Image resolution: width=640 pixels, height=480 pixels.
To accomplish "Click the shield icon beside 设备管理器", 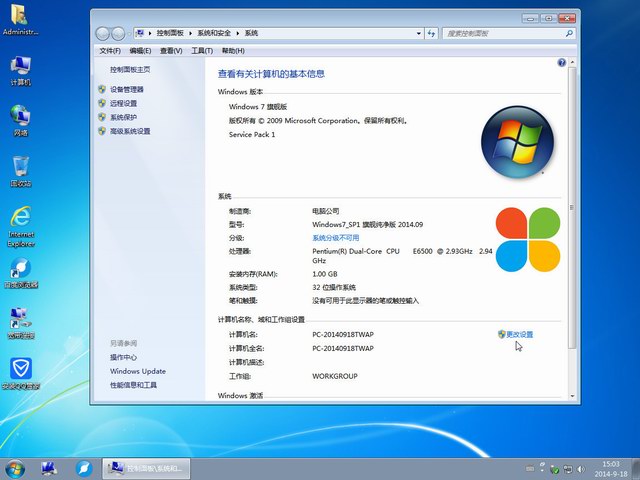I will click(102, 89).
